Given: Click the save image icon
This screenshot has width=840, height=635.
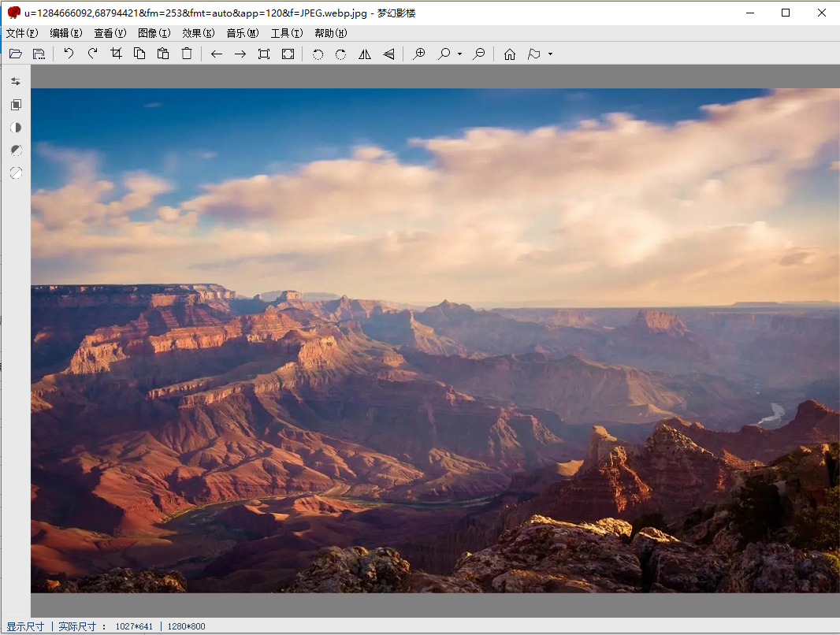Looking at the screenshot, I should (39, 54).
